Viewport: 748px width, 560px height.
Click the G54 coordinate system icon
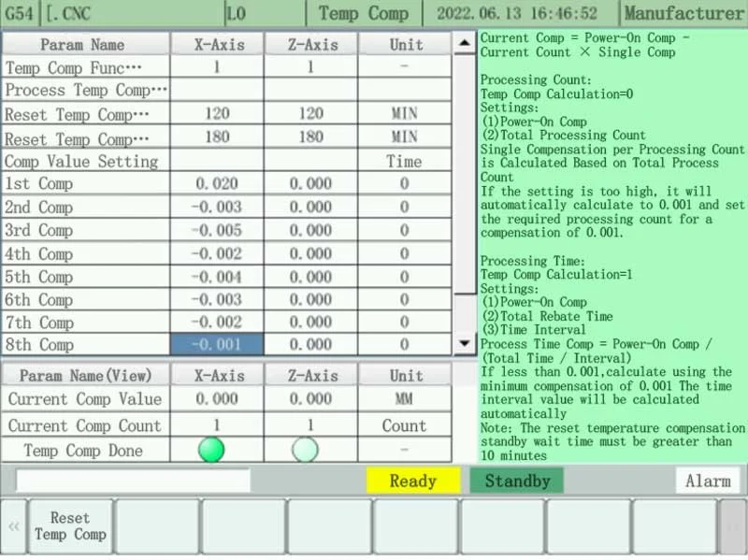pyautogui.click(x=19, y=13)
